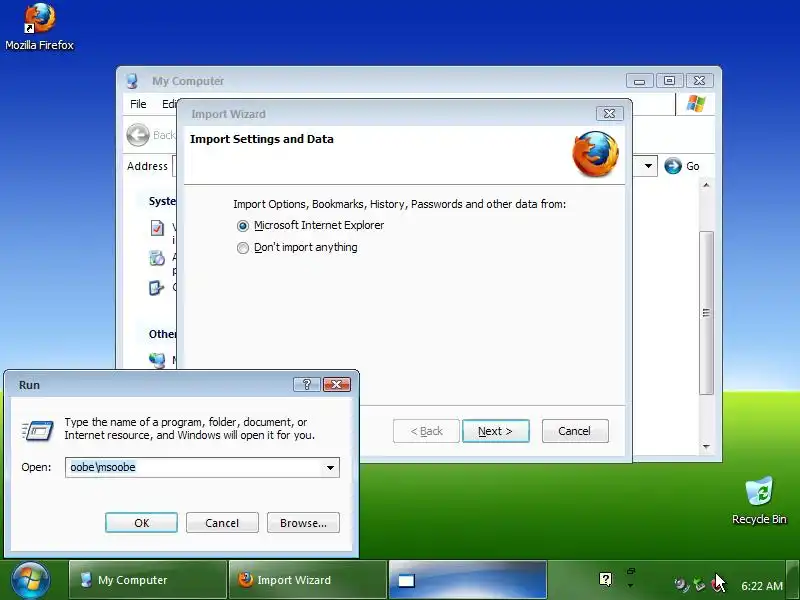This screenshot has width=800, height=600.
Task: Click Cancel in the Import Wizard
Action: pos(575,431)
